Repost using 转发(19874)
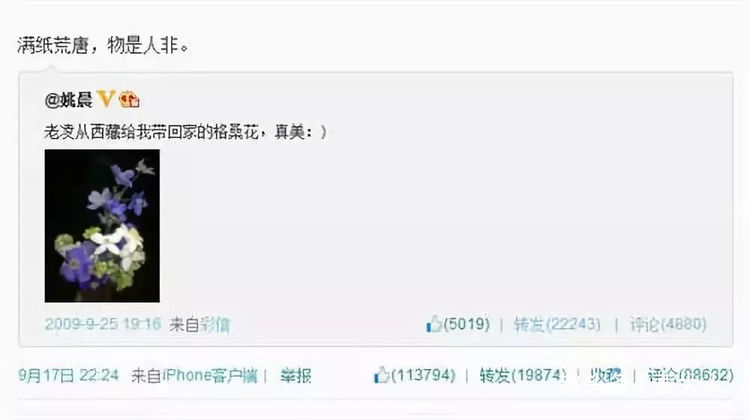The height and width of the screenshot is (420, 750). coord(523,375)
